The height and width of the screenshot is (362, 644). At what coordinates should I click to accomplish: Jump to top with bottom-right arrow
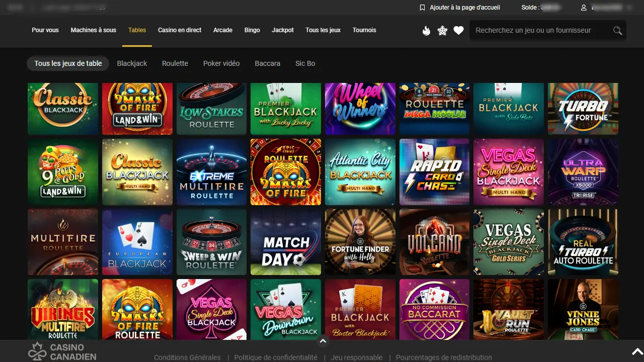(637, 351)
